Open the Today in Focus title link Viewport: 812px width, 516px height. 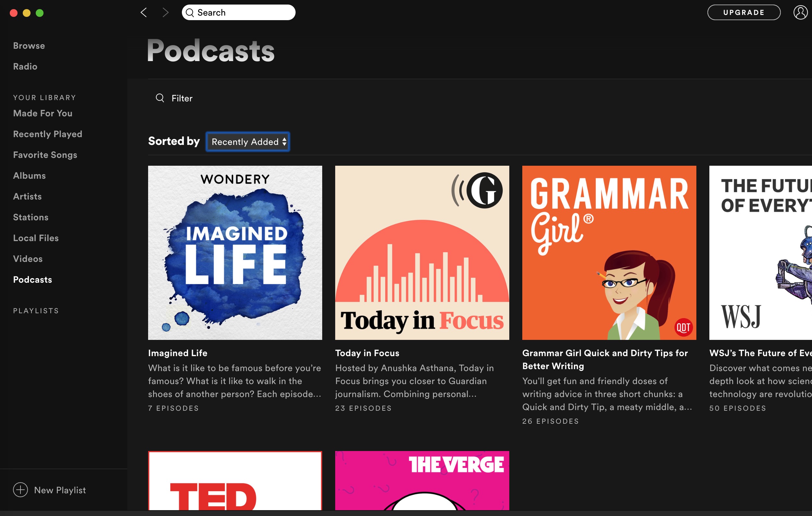(367, 353)
